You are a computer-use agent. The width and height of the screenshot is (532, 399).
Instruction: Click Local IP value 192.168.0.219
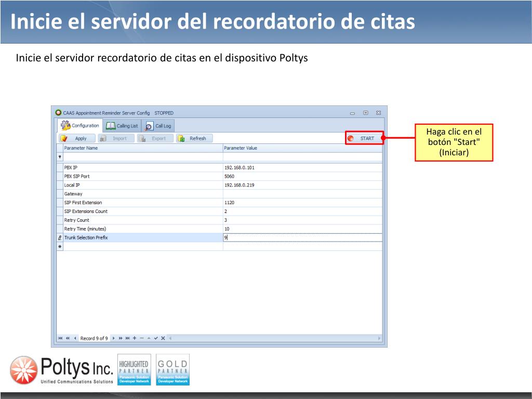(239, 185)
